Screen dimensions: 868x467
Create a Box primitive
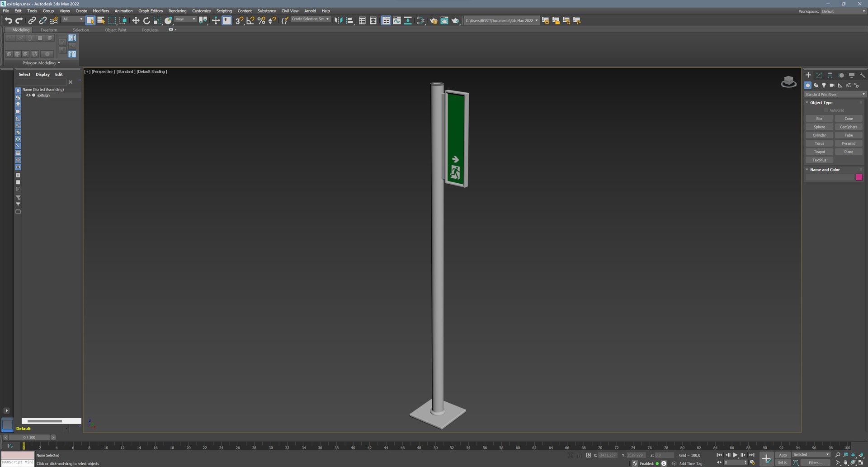[x=819, y=119]
